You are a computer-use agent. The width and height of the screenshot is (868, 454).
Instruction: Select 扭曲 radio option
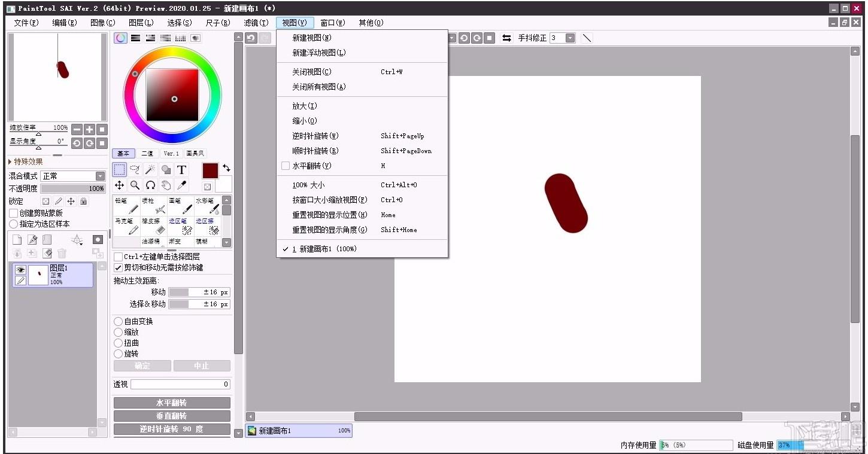coord(118,343)
